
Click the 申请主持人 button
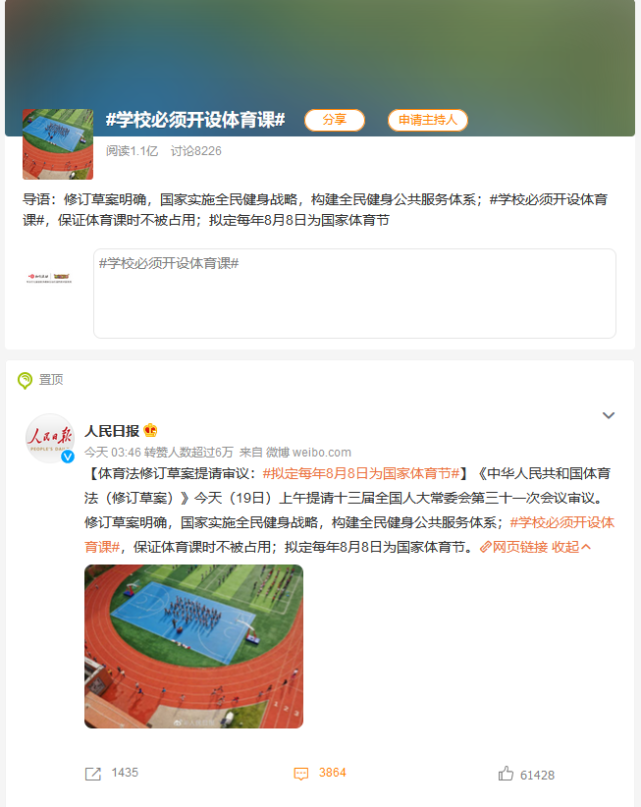(x=428, y=120)
